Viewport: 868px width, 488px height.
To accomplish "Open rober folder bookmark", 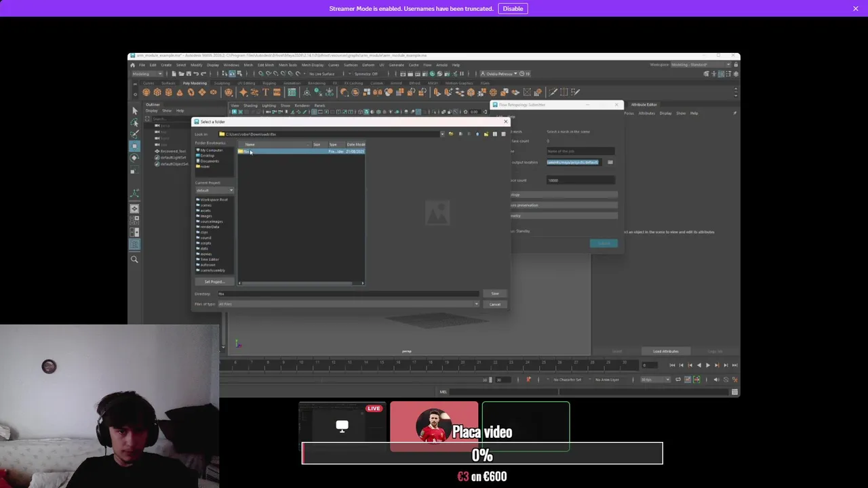I will pyautogui.click(x=203, y=166).
